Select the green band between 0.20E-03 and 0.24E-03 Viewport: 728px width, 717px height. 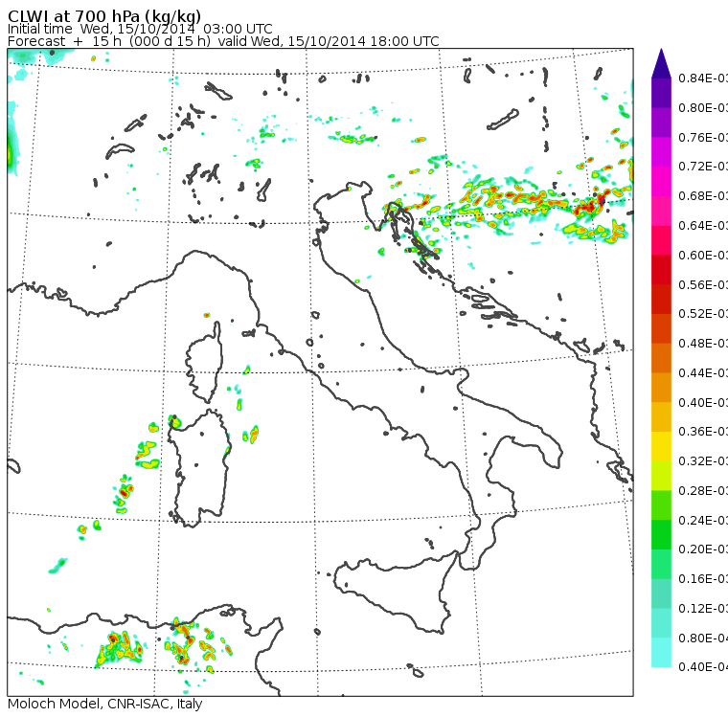pos(661,534)
